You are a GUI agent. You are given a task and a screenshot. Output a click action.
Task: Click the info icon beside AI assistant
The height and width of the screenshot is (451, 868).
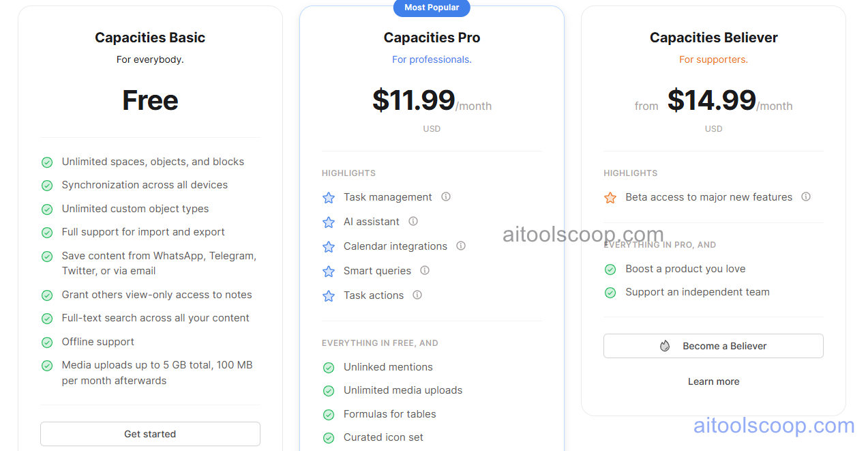[x=413, y=221]
